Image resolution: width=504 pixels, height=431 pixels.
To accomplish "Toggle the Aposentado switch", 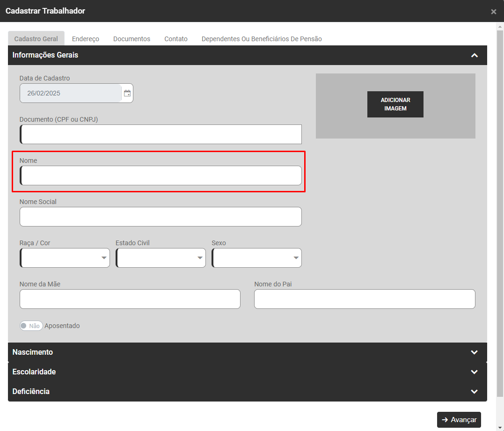I will [x=31, y=326].
